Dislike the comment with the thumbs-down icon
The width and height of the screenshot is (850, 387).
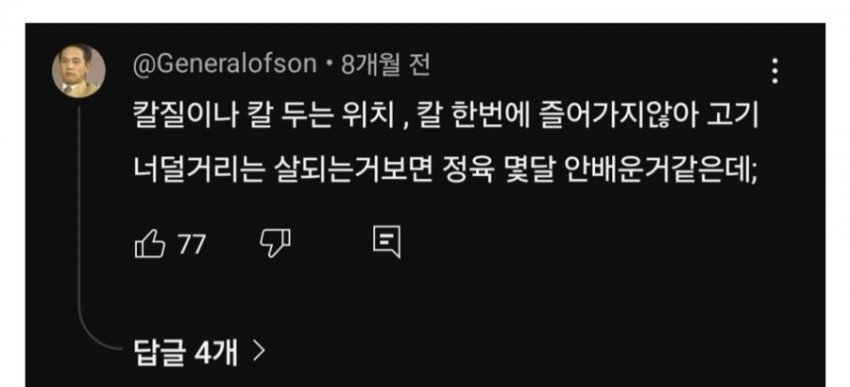click(275, 243)
